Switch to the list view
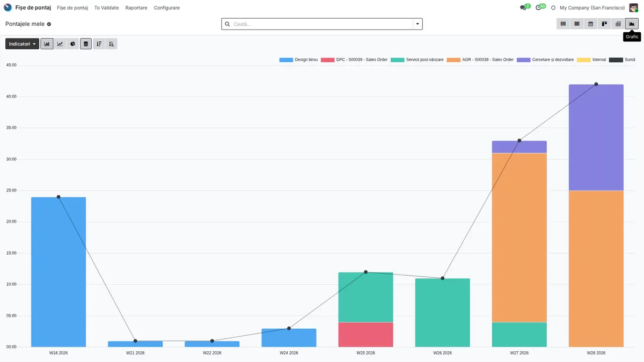The image size is (644, 362). tap(577, 24)
